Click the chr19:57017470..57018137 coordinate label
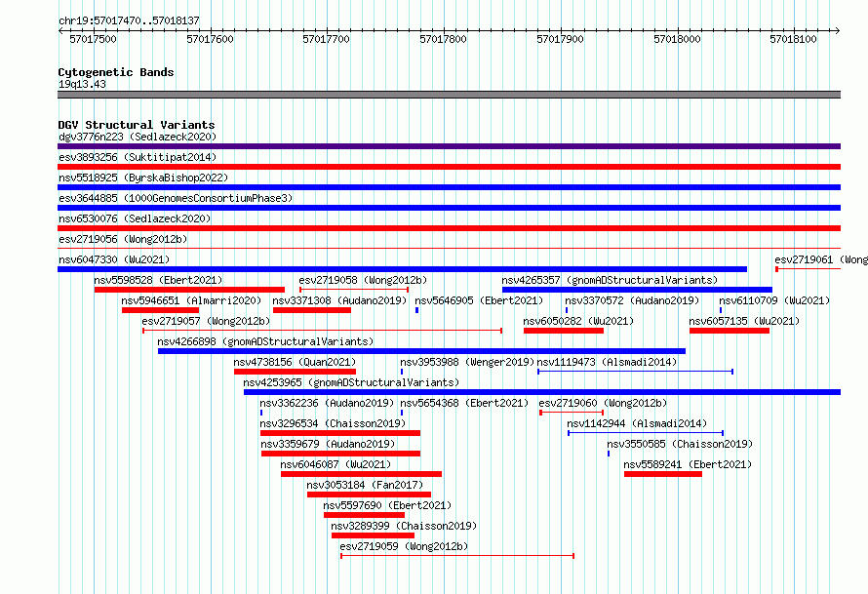The height and width of the screenshot is (594, 868). [x=129, y=21]
